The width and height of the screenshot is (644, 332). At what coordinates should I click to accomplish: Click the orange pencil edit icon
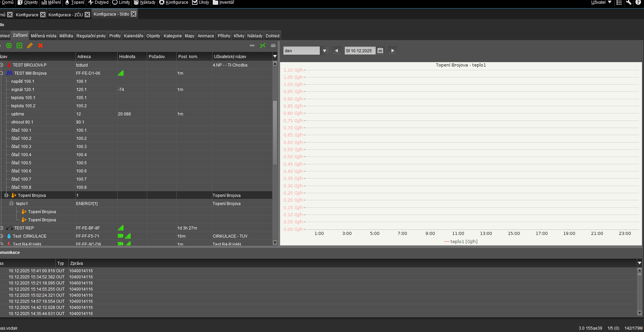pyautogui.click(x=30, y=45)
